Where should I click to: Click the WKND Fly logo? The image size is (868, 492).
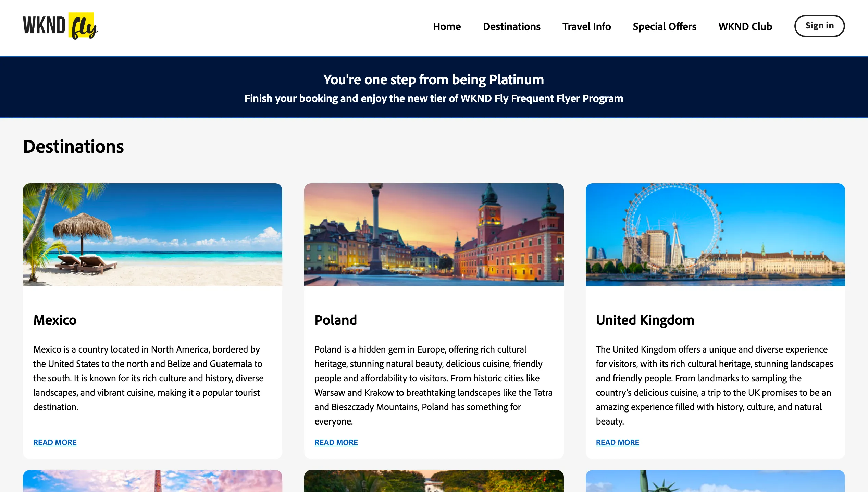pos(61,26)
